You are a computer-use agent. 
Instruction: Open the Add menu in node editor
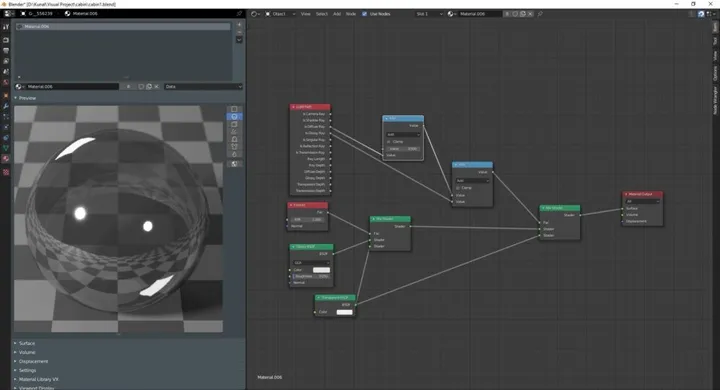[x=337, y=14]
